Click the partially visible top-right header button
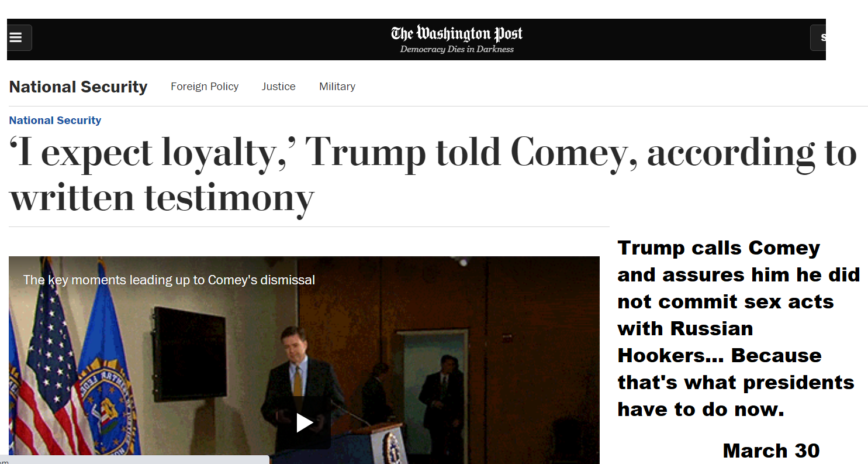Viewport: 868px width, 464px height. pyautogui.click(x=818, y=38)
